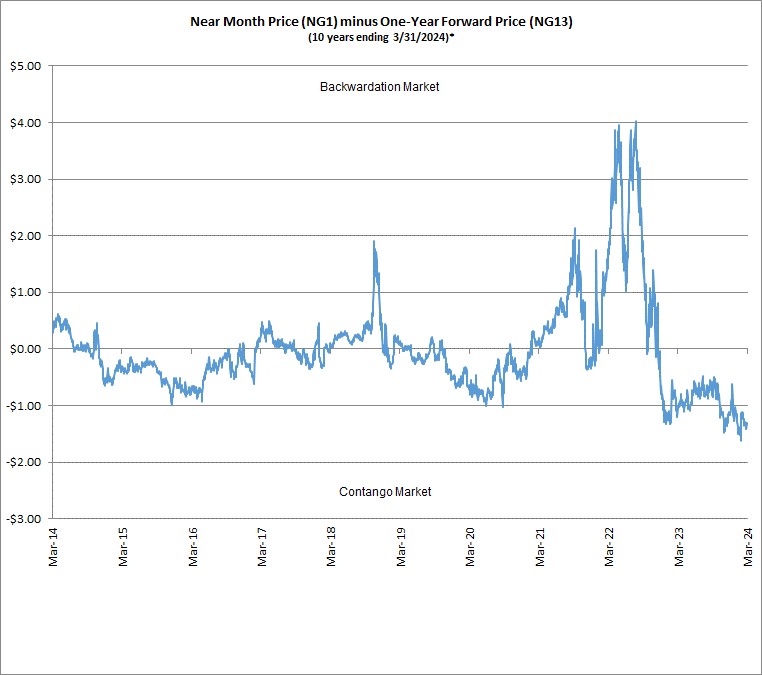
Task: Click the Mar-24 x-axis label
Action: click(x=748, y=547)
